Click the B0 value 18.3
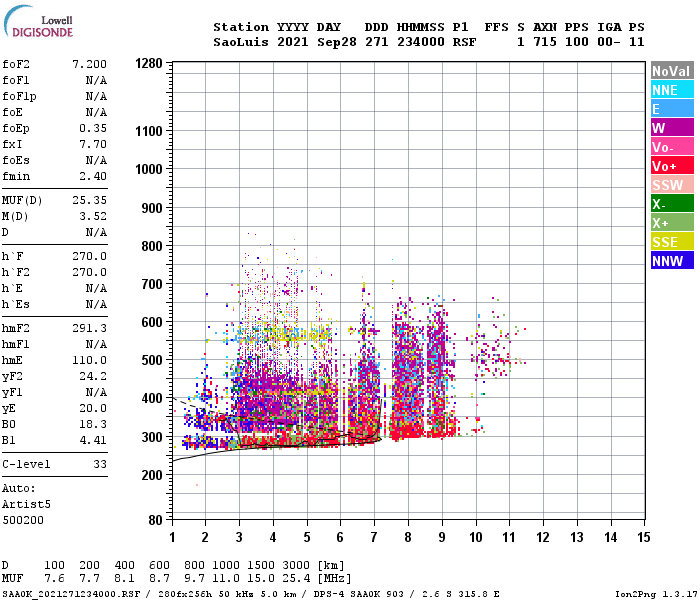This screenshot has width=700, height=600. (93, 424)
